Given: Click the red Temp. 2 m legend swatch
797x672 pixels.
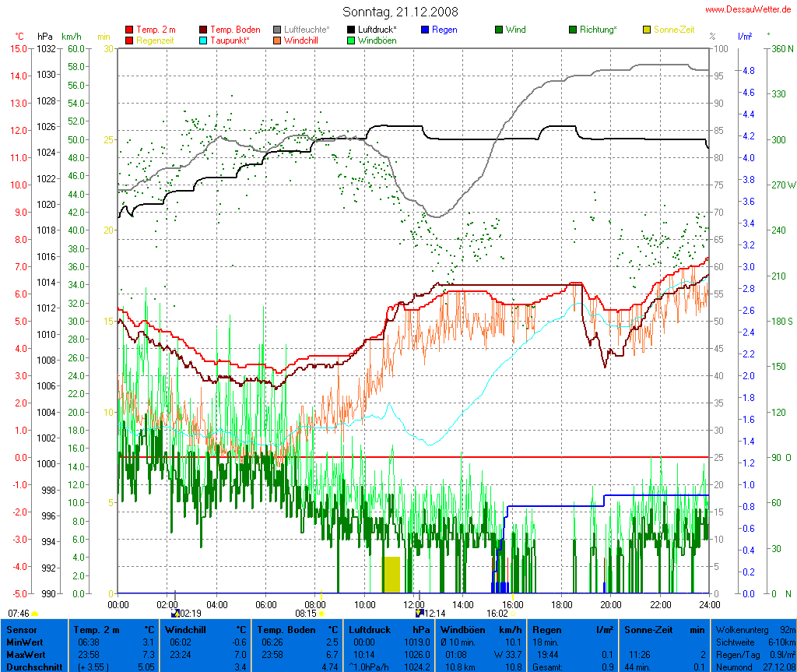Looking at the screenshot, I should pos(129,30).
